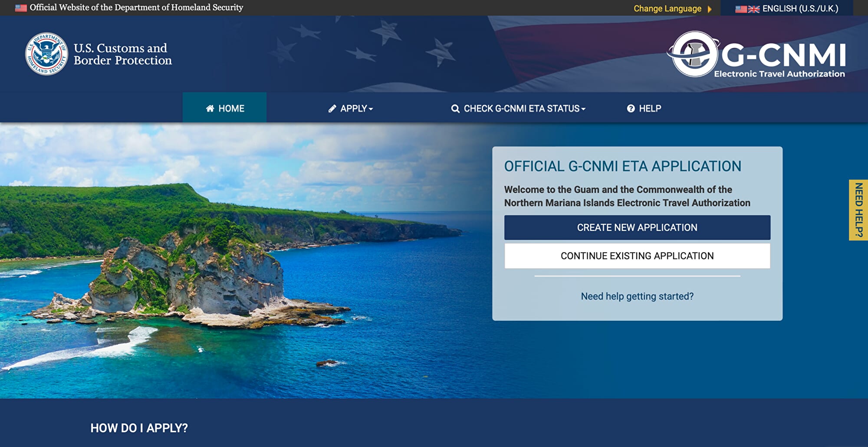This screenshot has height=447, width=868.
Task: Go to the HOME tab label
Action: click(231, 108)
